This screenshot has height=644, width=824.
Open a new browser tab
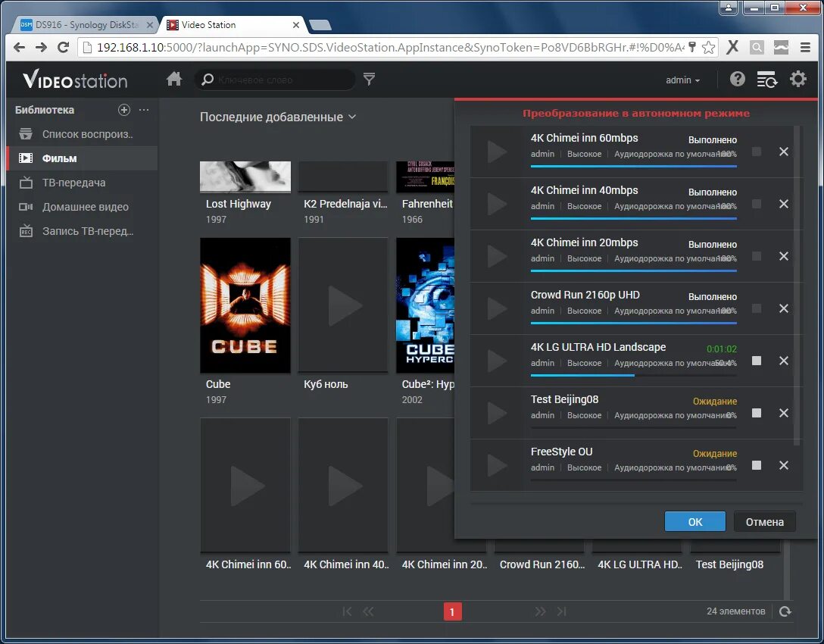[320, 25]
